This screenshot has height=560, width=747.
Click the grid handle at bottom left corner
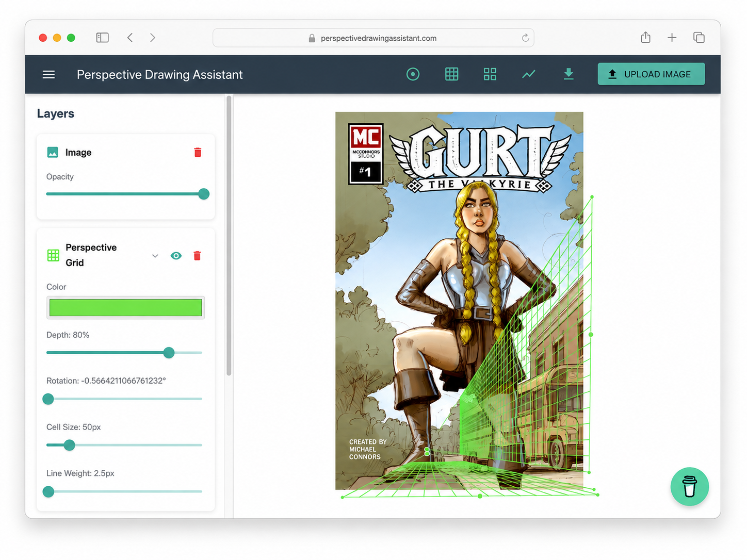(343, 497)
